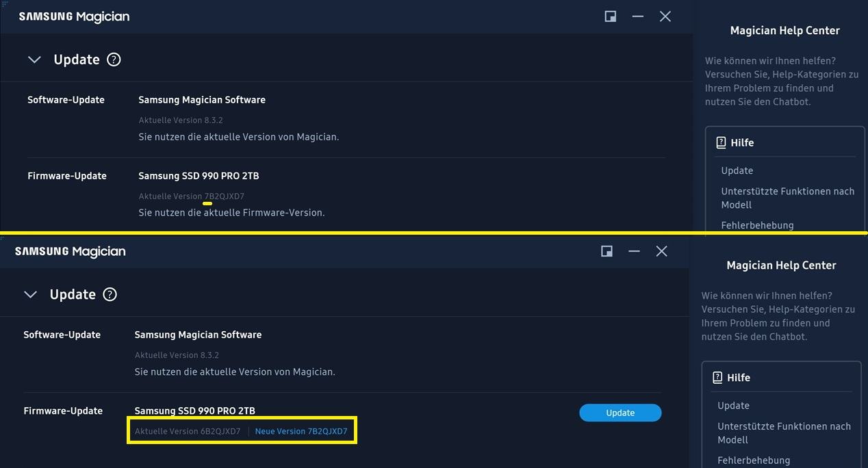This screenshot has width=868, height=468.
Task: Open the Neue Version 7B2QJXD7 link
Action: 301,432
